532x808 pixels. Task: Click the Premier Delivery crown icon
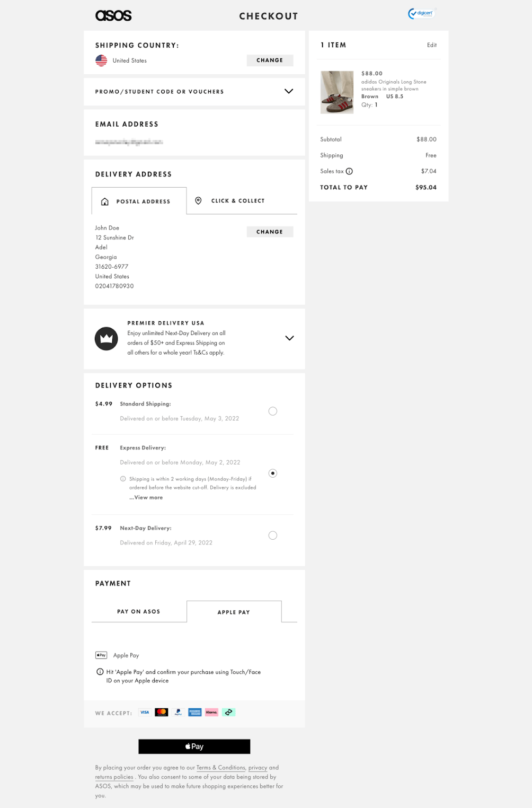106,338
